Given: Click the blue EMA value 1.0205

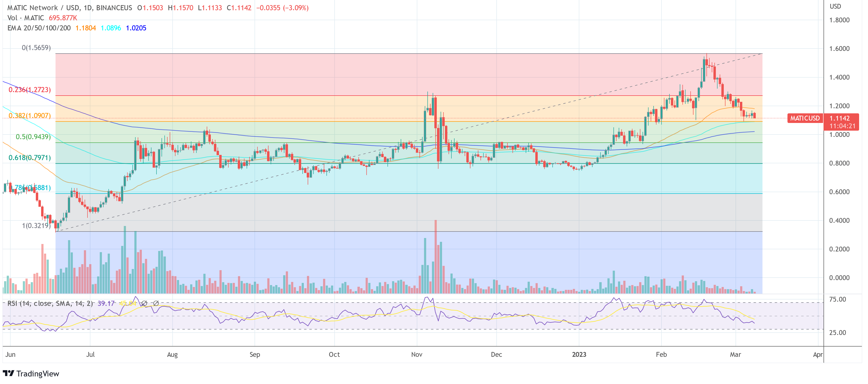Looking at the screenshot, I should pyautogui.click(x=136, y=28).
